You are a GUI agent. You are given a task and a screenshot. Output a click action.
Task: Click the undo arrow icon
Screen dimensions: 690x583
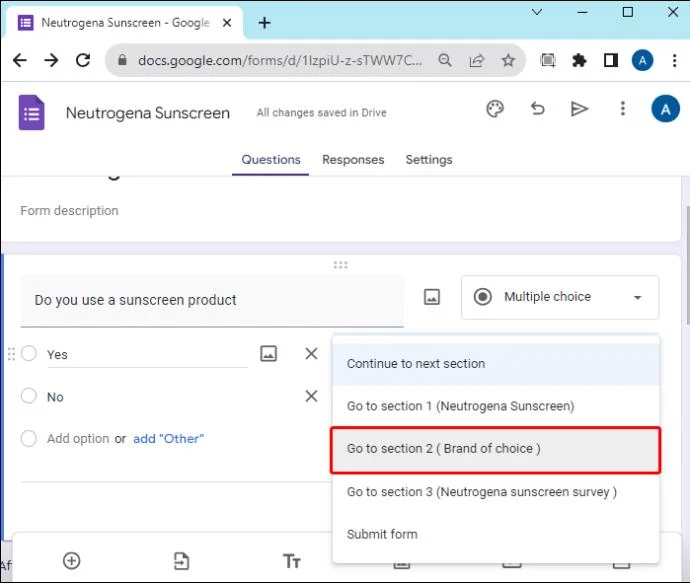click(x=537, y=108)
